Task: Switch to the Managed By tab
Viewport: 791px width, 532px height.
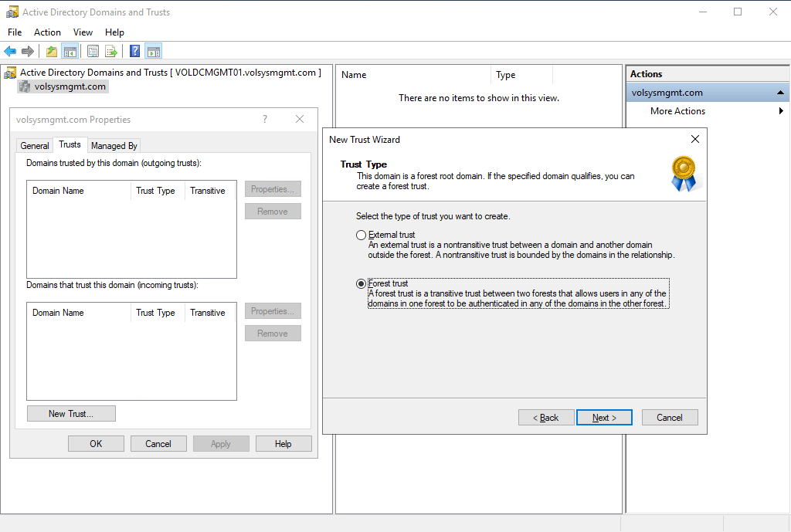Action: [x=114, y=145]
